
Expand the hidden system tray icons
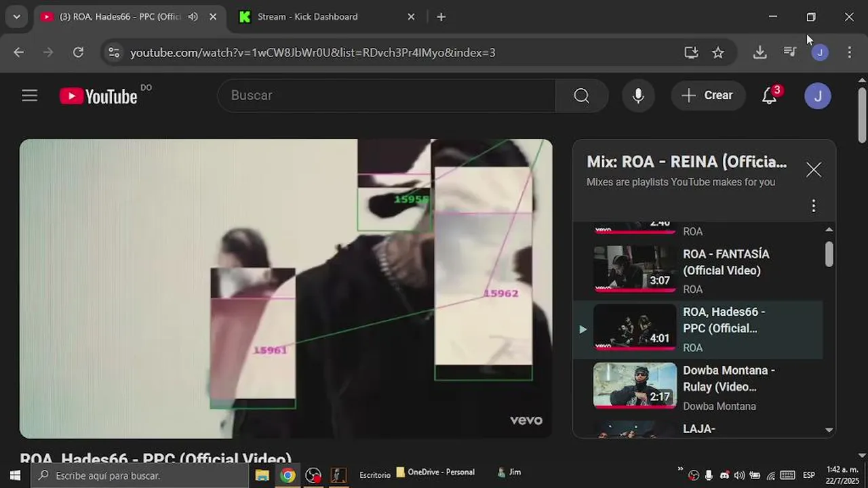[680, 469]
